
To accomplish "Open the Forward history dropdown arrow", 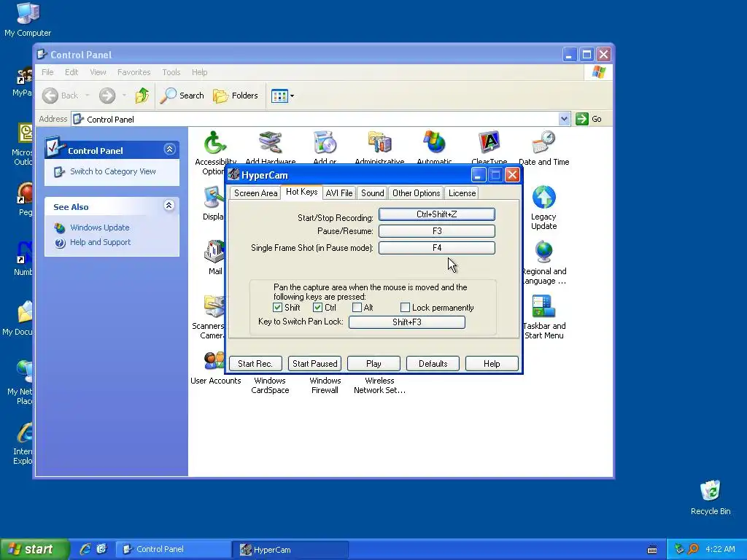I will [124, 96].
